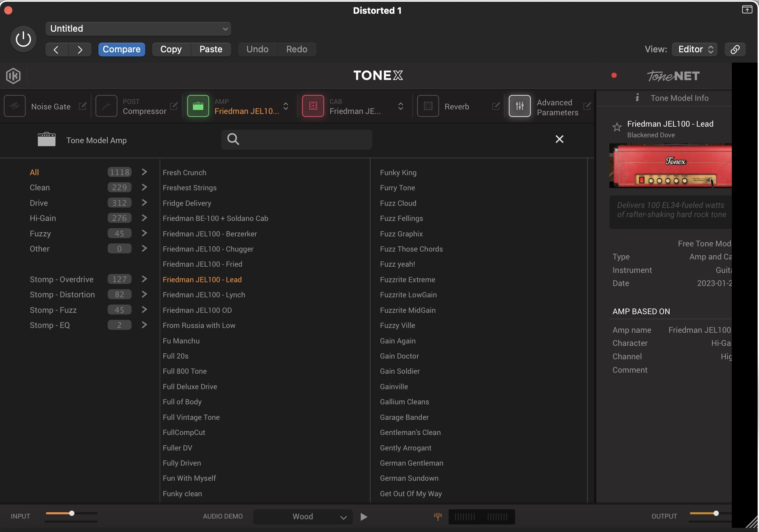Select the Stomp - Distortion category
This screenshot has height=532, width=759.
click(62, 295)
